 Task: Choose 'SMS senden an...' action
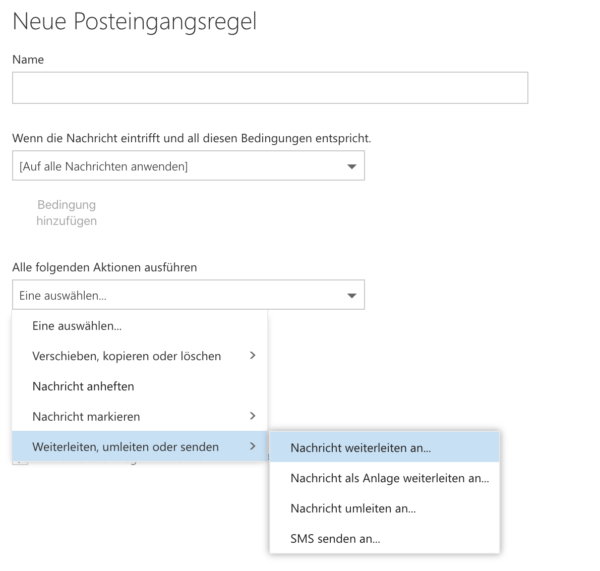[x=335, y=539]
